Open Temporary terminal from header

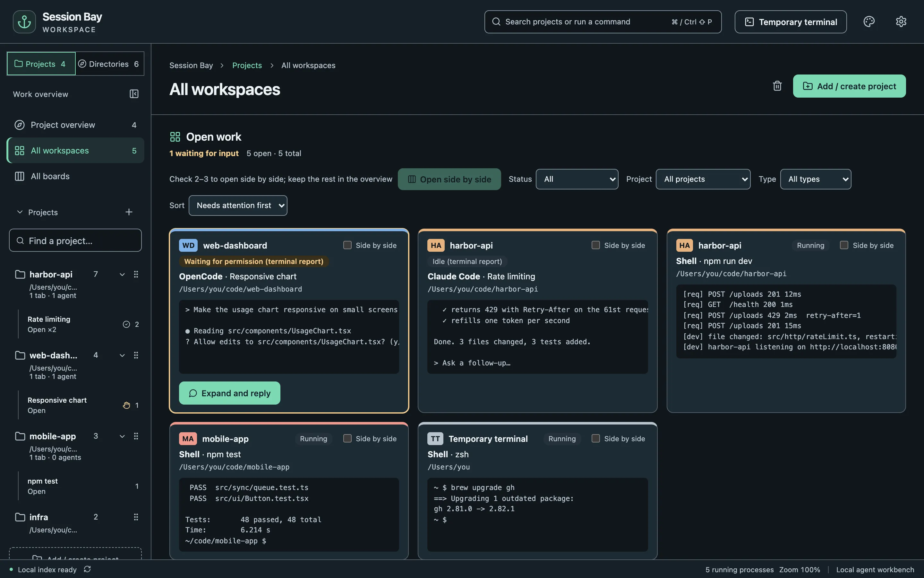click(790, 22)
